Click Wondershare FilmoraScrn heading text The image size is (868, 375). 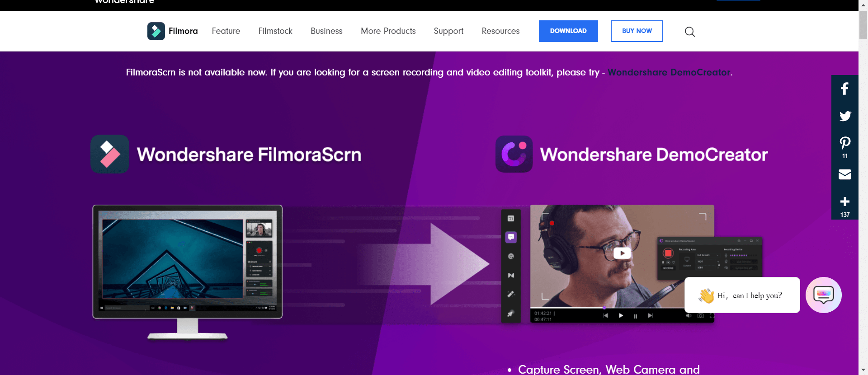[x=249, y=155]
